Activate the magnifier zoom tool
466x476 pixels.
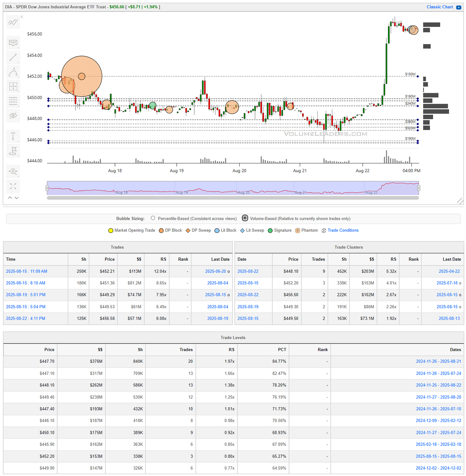(13, 171)
